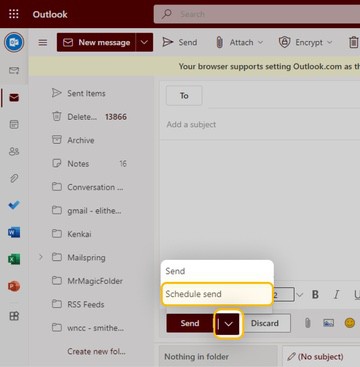Launch Word from the sidebar
This screenshot has height=367, width=360.
pos(14,232)
